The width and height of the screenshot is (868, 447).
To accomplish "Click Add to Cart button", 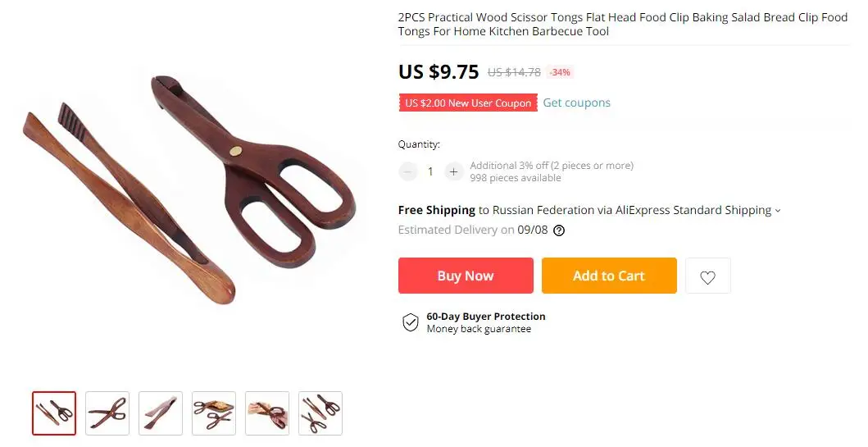I will point(609,276).
